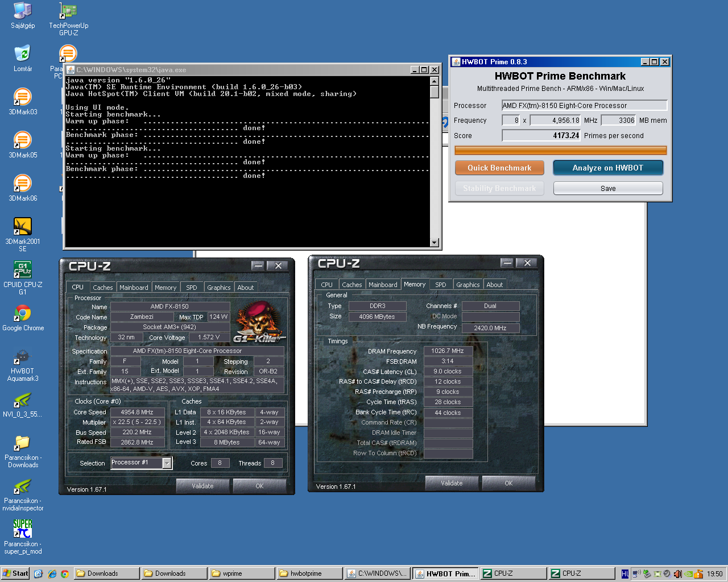
Task: Open NVI_0_3_55 desktop icon
Action: point(23,404)
